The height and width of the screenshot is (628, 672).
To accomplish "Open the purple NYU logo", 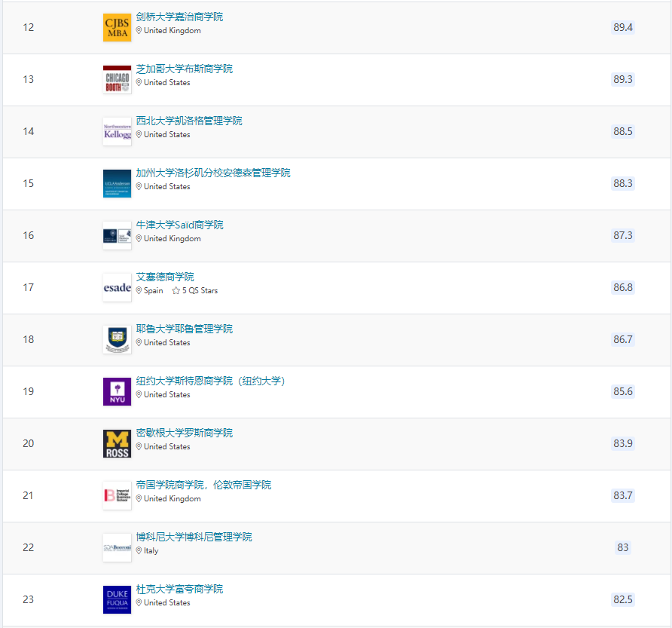I will click(x=117, y=392).
